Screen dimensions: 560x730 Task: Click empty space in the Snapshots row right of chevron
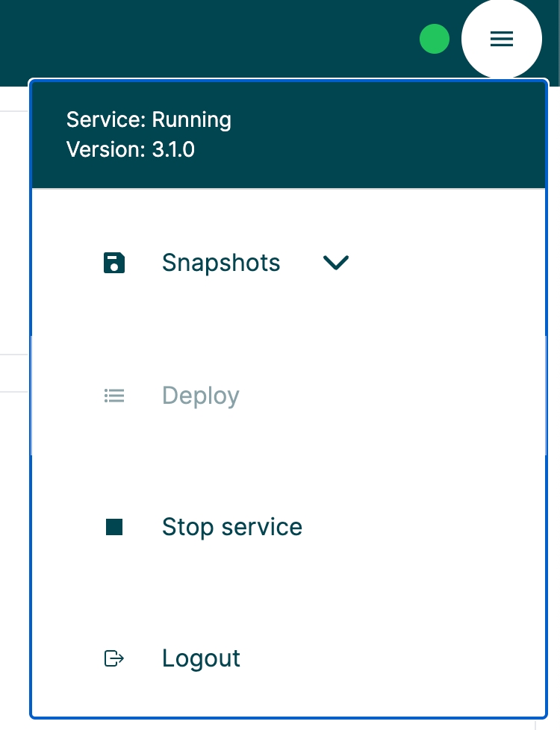(448, 263)
